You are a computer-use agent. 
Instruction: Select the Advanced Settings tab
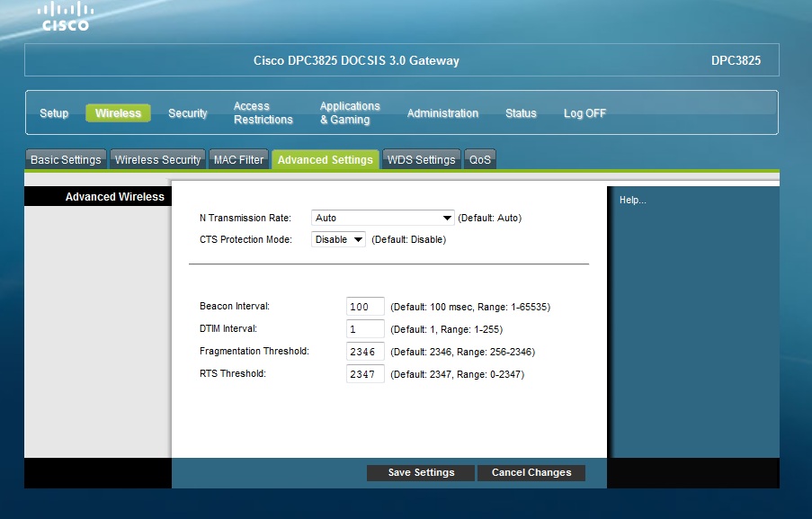(x=326, y=159)
